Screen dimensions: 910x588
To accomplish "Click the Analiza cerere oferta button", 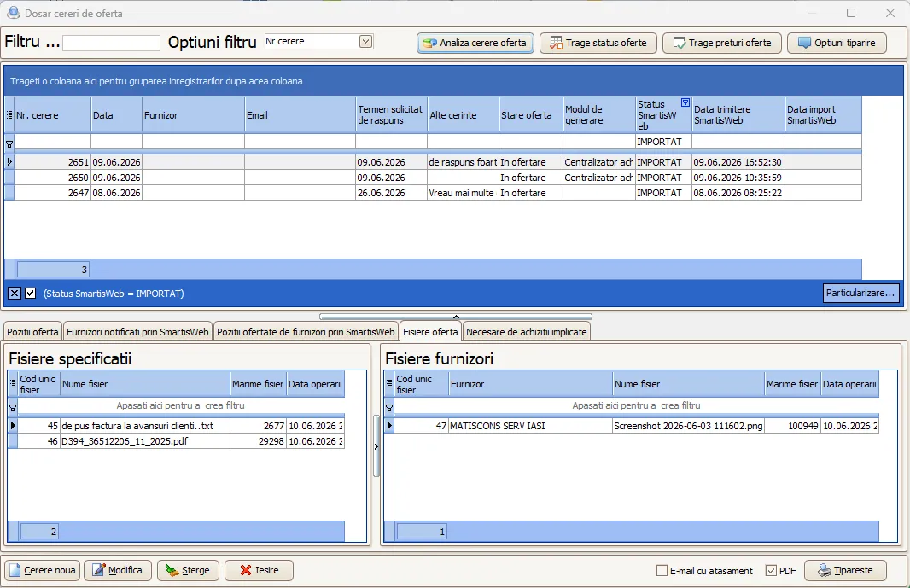I will (475, 43).
